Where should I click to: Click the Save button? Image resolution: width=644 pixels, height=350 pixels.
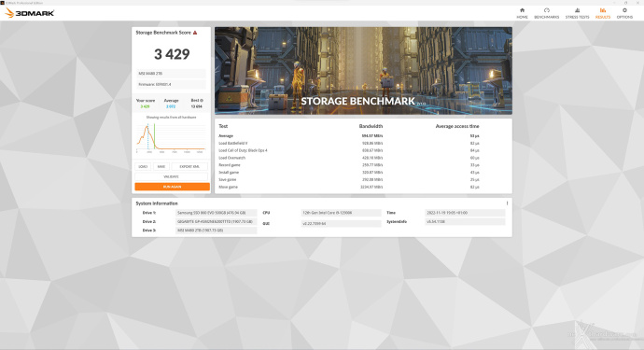[x=161, y=166]
